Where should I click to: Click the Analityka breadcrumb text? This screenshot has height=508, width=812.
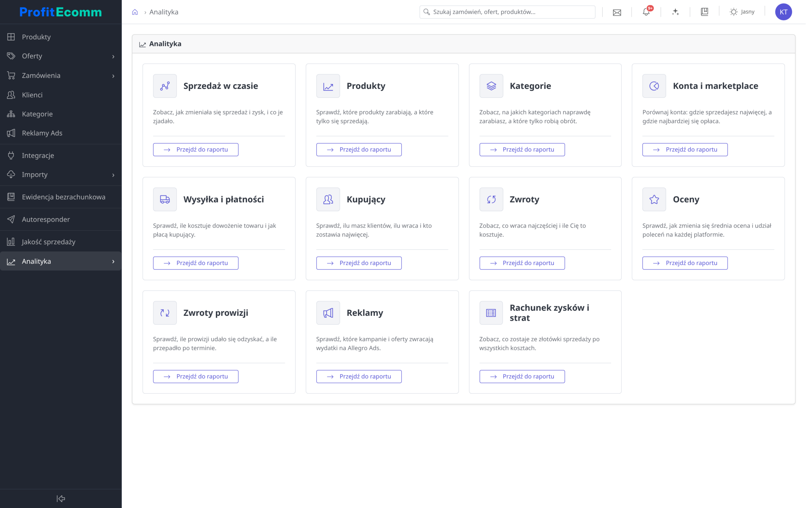click(x=164, y=12)
